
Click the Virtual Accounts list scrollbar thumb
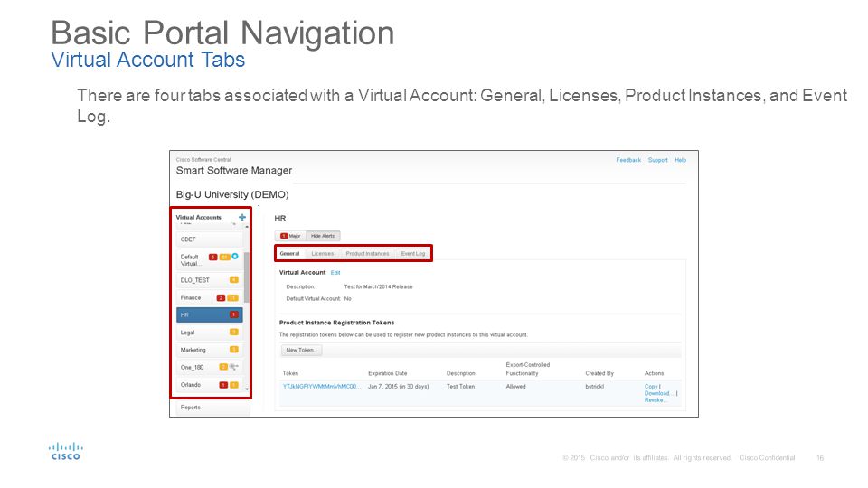pyautogui.click(x=246, y=277)
